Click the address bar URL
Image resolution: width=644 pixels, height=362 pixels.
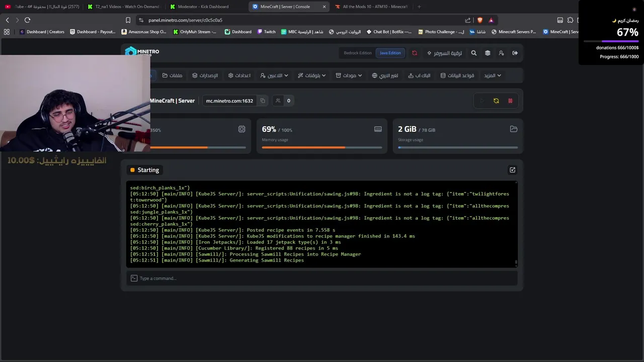(x=185, y=20)
